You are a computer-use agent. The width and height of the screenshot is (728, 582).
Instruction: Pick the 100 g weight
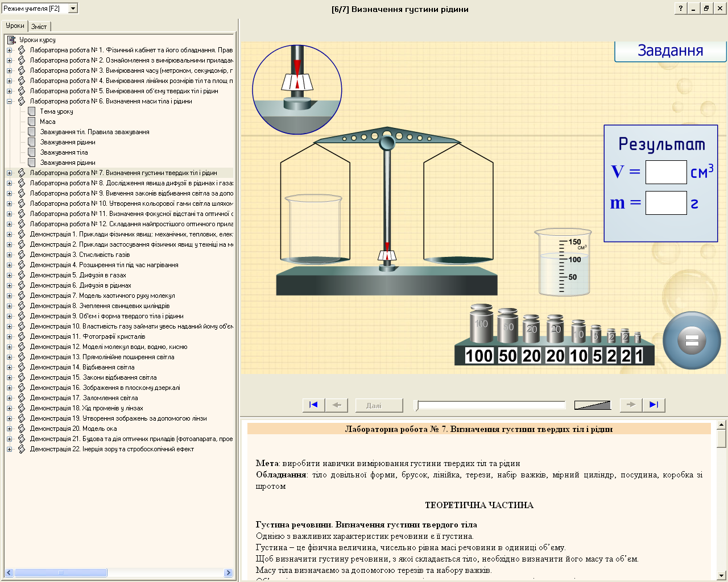[x=481, y=324]
